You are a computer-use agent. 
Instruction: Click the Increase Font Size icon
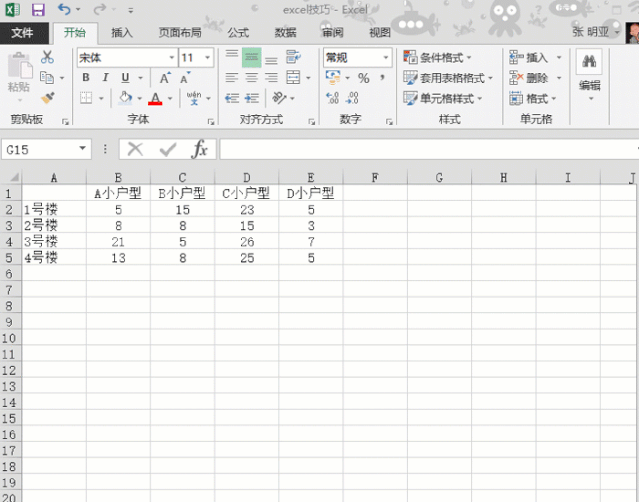pyautogui.click(x=165, y=78)
